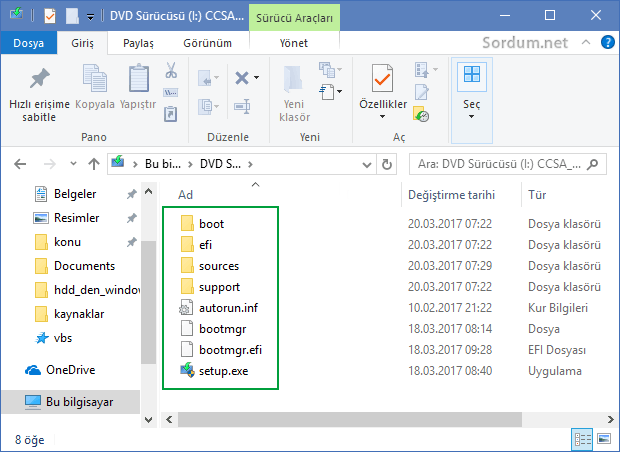Click the paste shortcut icon in Pano
The height and width of the screenshot is (452, 620).
pyautogui.click(x=171, y=114)
